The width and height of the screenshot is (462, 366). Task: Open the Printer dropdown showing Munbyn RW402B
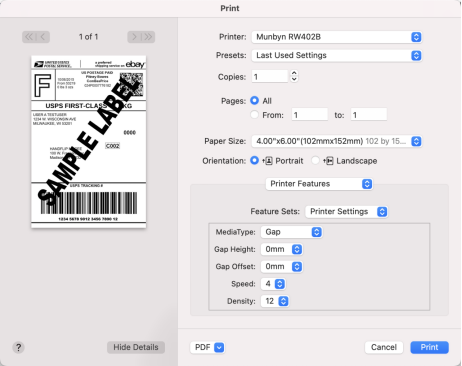click(337, 37)
